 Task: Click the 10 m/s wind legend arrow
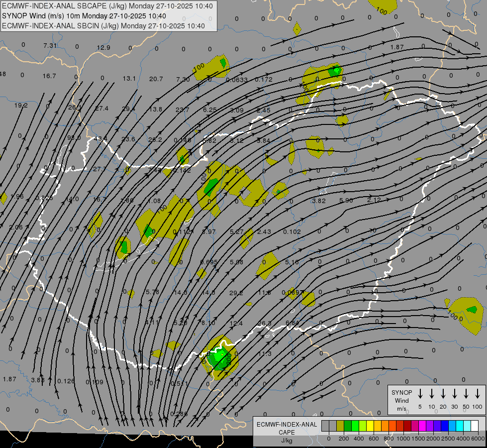431,394
